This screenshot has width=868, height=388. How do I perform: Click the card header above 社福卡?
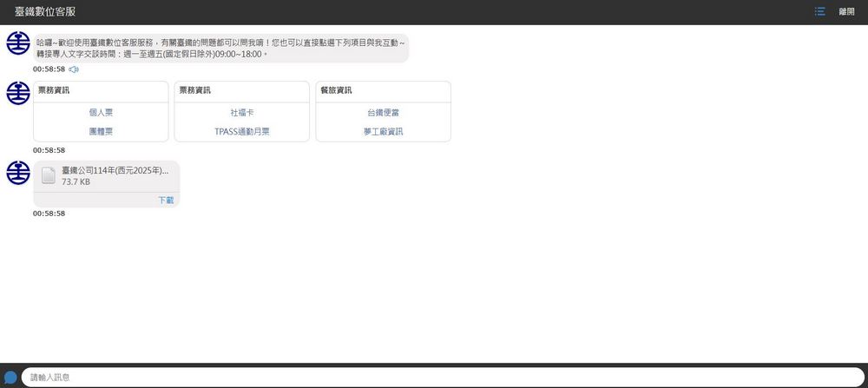point(242,91)
